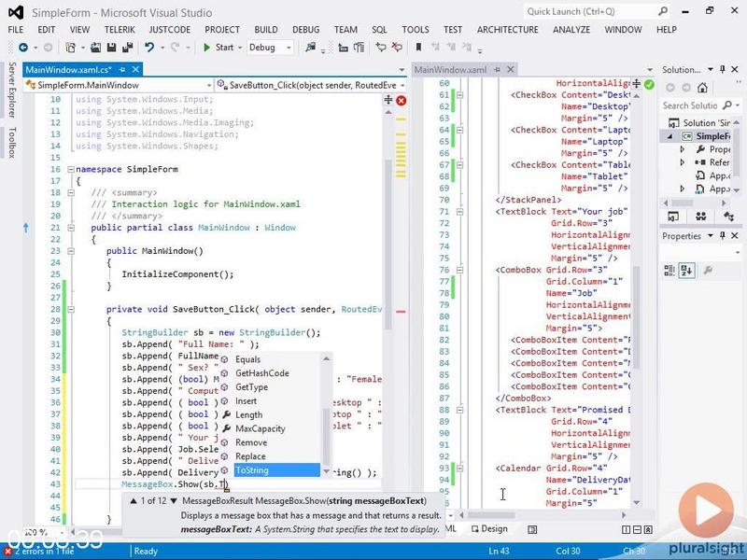
Task: Open the JUSTCODE menu
Action: point(170,30)
